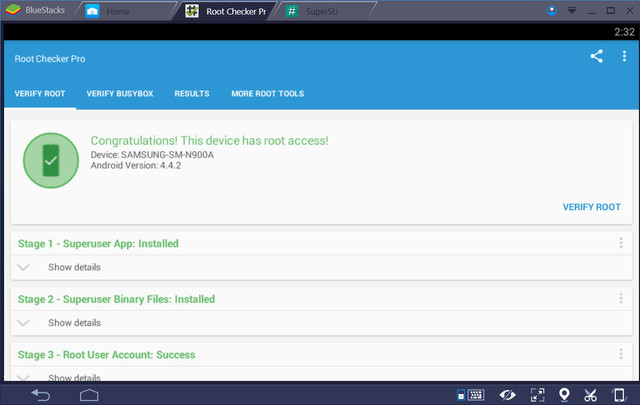640x405 pixels.
Task: Click the 2:32 clock in status bar
Action: (624, 32)
